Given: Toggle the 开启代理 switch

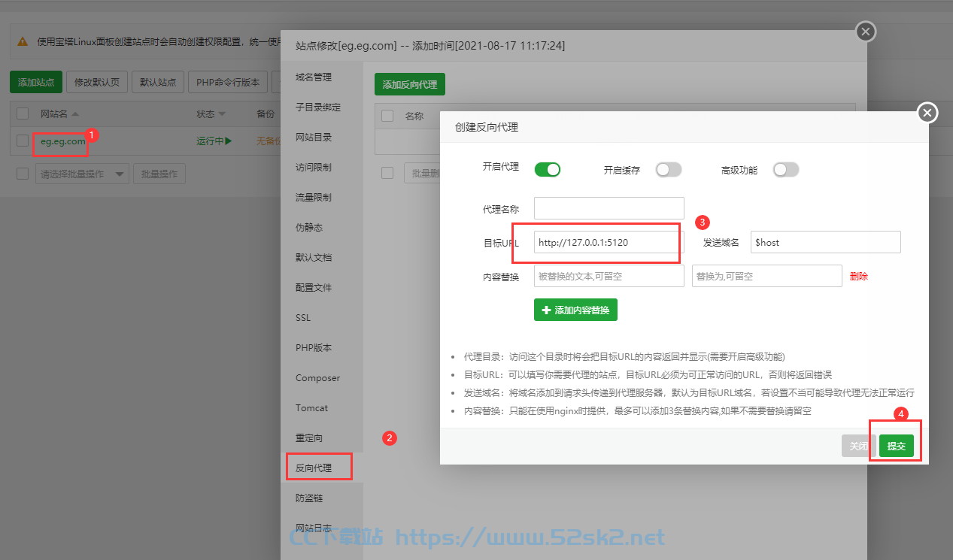Looking at the screenshot, I should (548, 170).
